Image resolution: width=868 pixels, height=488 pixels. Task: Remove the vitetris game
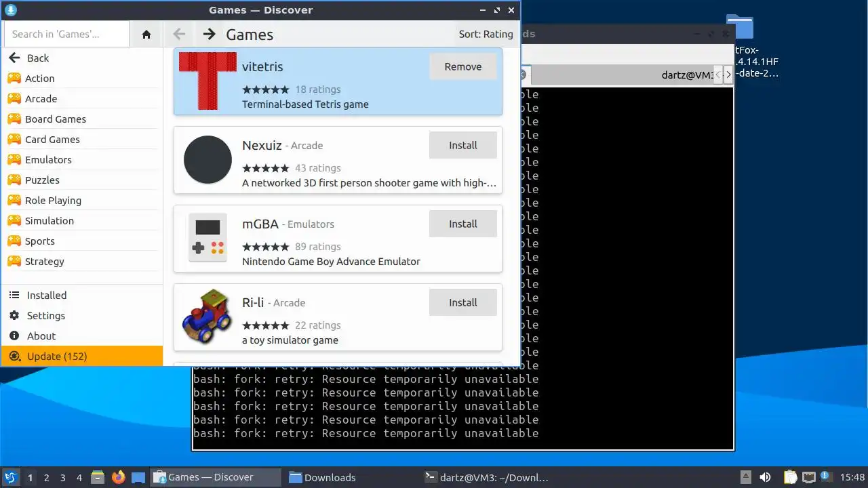pyautogui.click(x=463, y=66)
